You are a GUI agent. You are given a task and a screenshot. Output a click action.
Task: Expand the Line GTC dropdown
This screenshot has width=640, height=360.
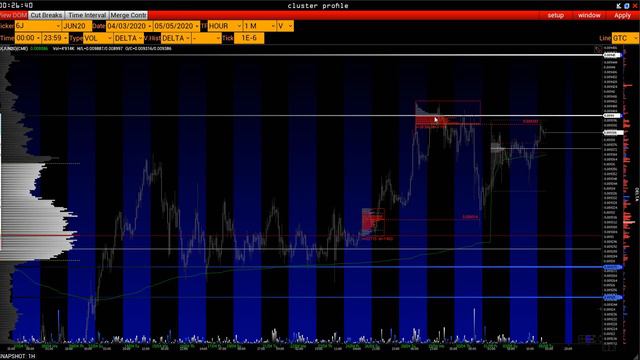[625, 38]
